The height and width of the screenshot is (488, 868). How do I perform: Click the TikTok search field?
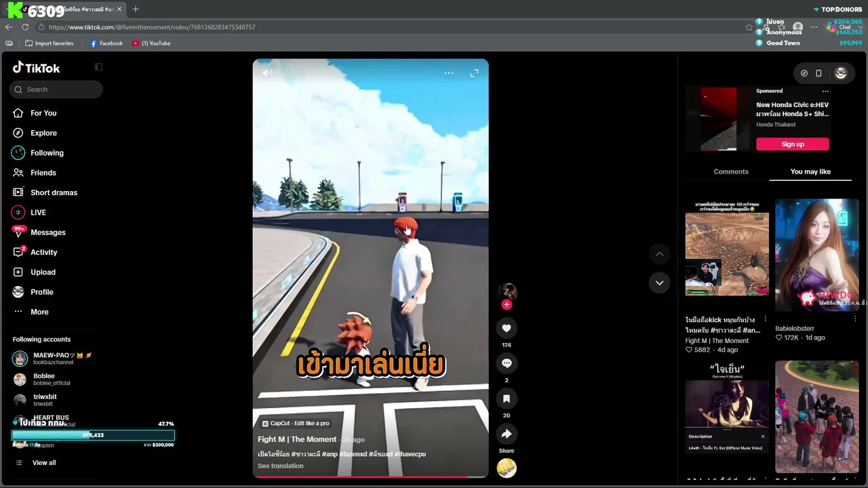56,89
